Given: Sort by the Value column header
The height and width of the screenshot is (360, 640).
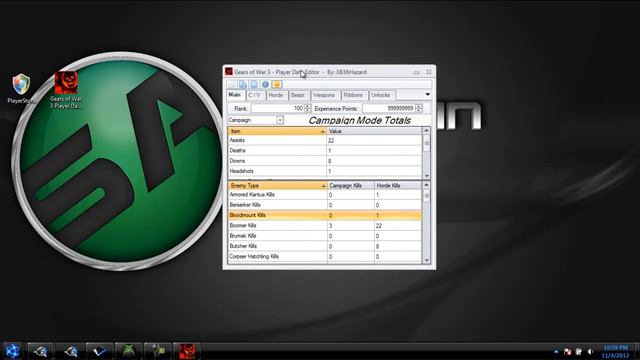Looking at the screenshot, I should (374, 131).
